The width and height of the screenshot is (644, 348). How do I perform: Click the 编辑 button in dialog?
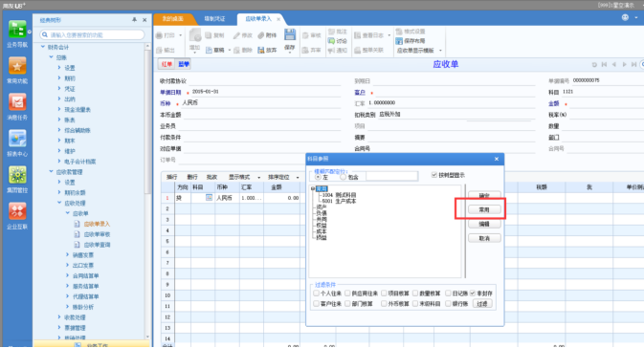click(x=484, y=224)
